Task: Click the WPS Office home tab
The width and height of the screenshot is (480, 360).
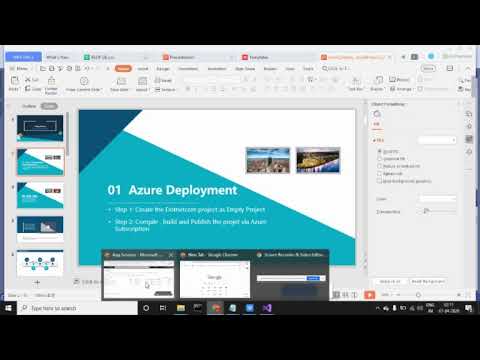Action: coord(23,57)
